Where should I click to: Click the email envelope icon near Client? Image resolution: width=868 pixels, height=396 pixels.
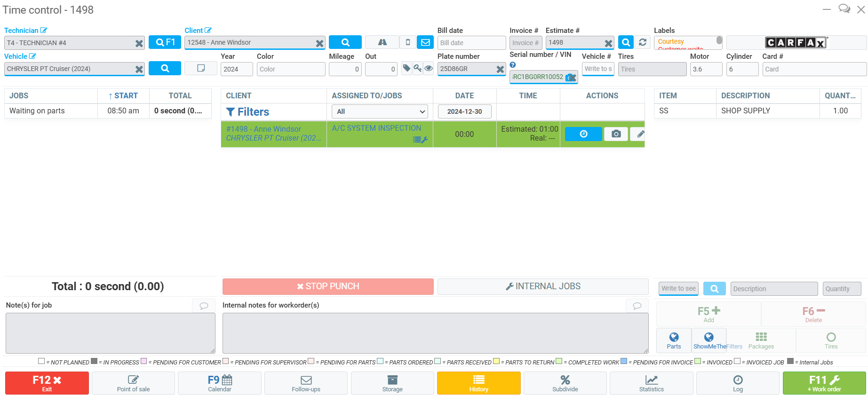pos(425,42)
